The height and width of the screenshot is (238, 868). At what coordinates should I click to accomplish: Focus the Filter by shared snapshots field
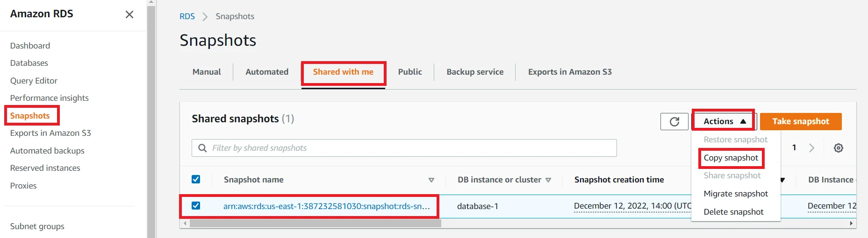[x=404, y=148]
